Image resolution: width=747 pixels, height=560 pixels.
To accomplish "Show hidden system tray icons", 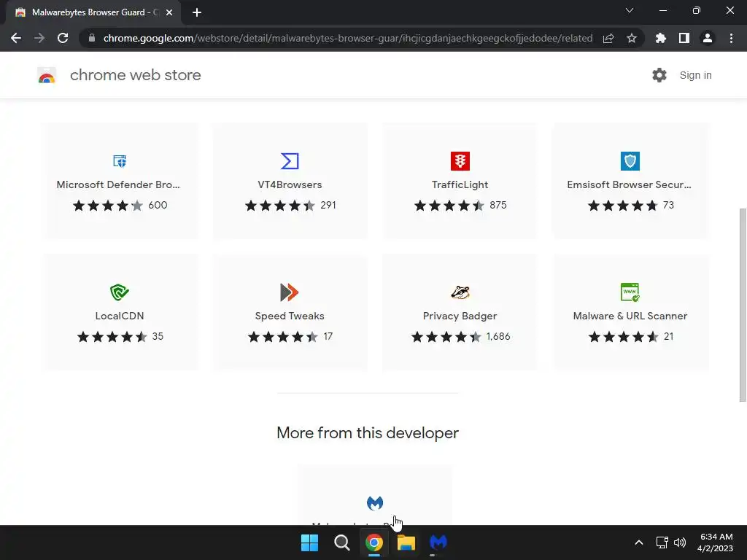I will [639, 542].
